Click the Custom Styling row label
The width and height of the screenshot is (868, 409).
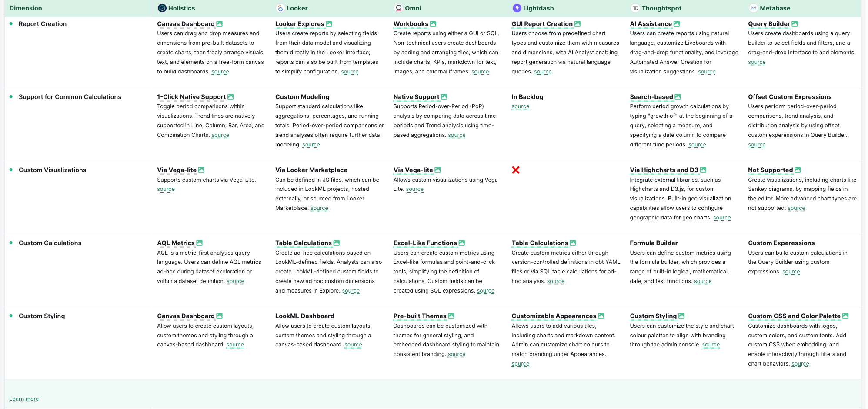pos(42,316)
